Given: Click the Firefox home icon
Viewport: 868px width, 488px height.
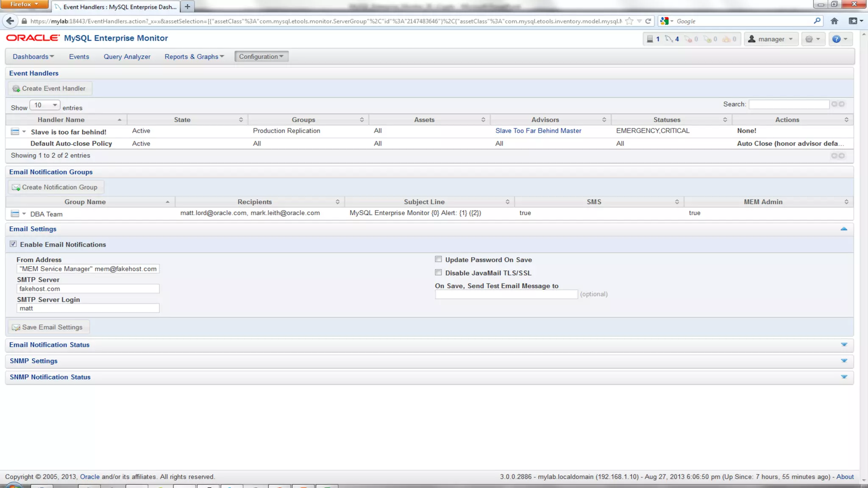Looking at the screenshot, I should point(834,21).
